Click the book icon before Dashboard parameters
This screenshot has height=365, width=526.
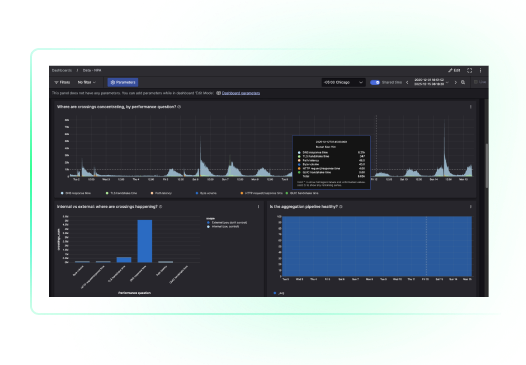218,93
